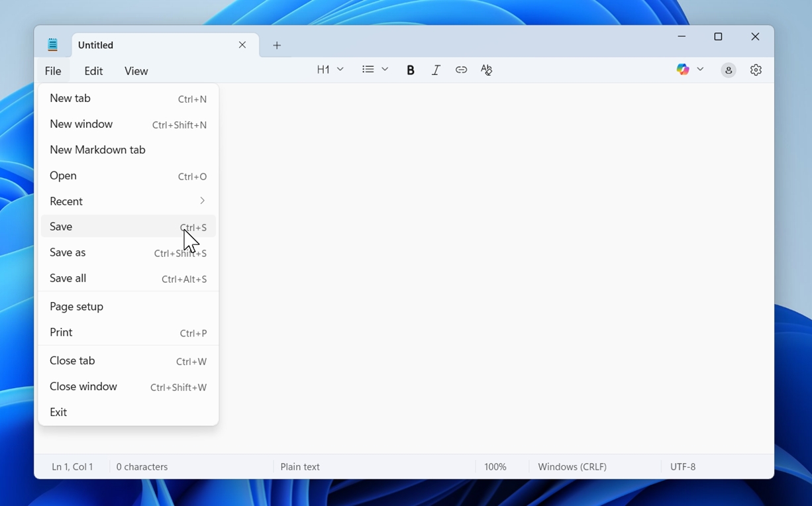Open Notepad settings
Screen dimensions: 812x506
756,70
